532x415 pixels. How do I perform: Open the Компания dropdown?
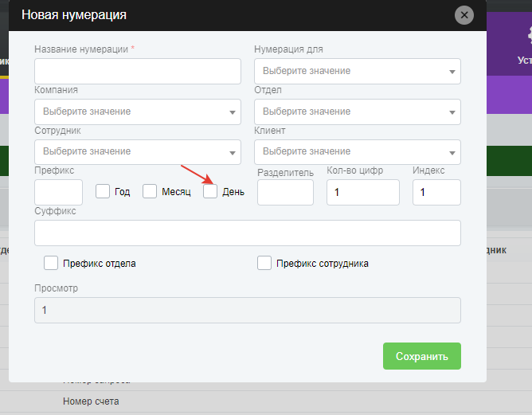coord(138,112)
